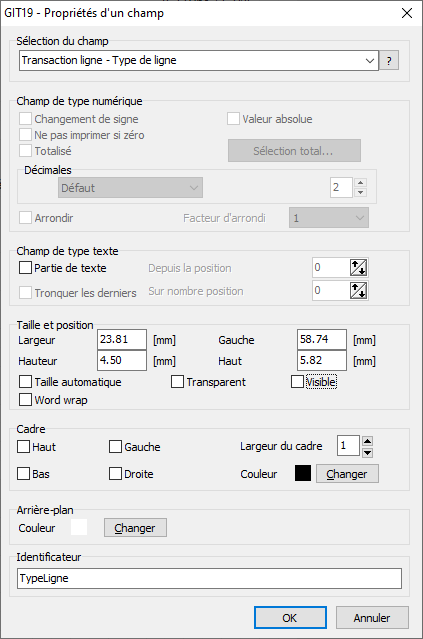423x639 pixels.
Task: Click the Identificateur text field
Action: pos(209,578)
